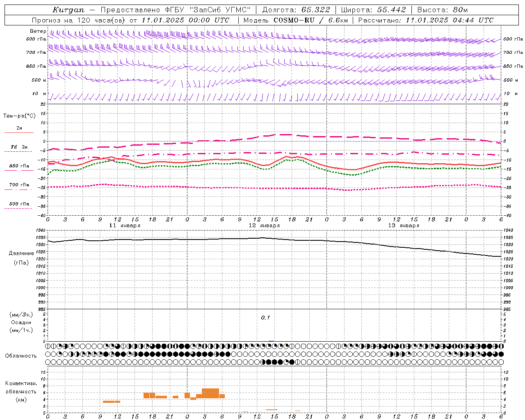Click the computed time "11.01.2025 04:44 UTC"
Image resolution: width=525 pixels, height=420 pixels.
(450, 20)
